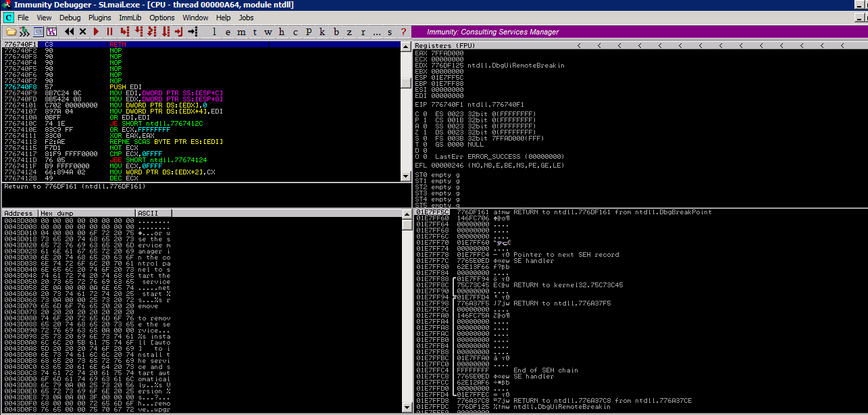Open the View menu
This screenshot has width=868, height=415.
[x=44, y=18]
